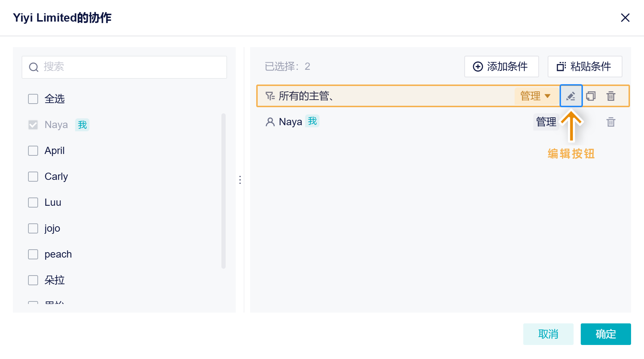This screenshot has height=359, width=644.
Task: Enable the peach checkbox
Action: pyautogui.click(x=33, y=254)
